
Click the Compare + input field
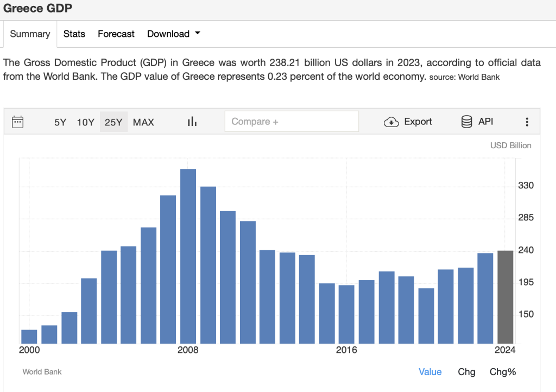coord(292,122)
